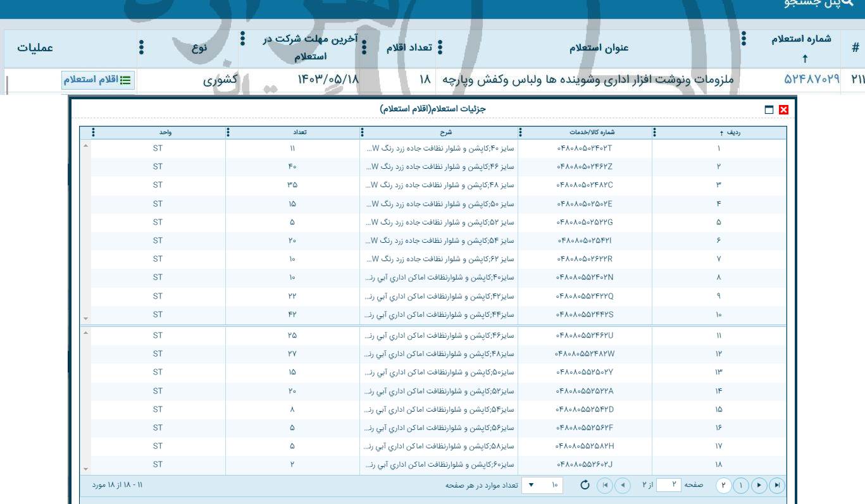Select item code ۰۴۸۰۸۰۵۰۲۴۸۲C cell

coord(585,185)
